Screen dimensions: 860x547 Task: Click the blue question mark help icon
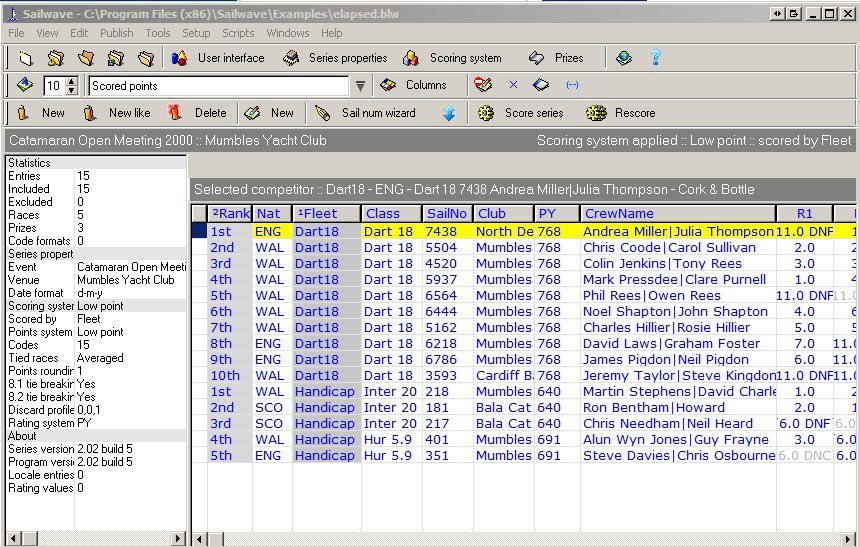(655, 58)
